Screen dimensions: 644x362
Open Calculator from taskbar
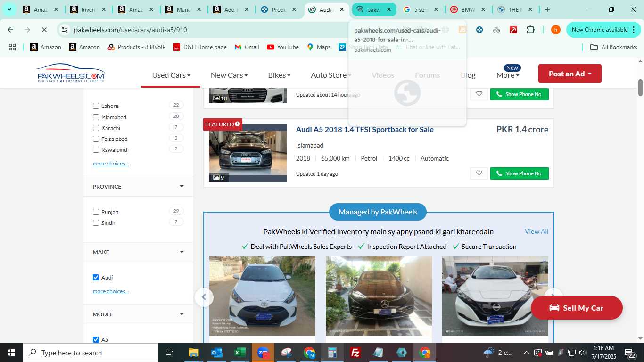[332, 353]
